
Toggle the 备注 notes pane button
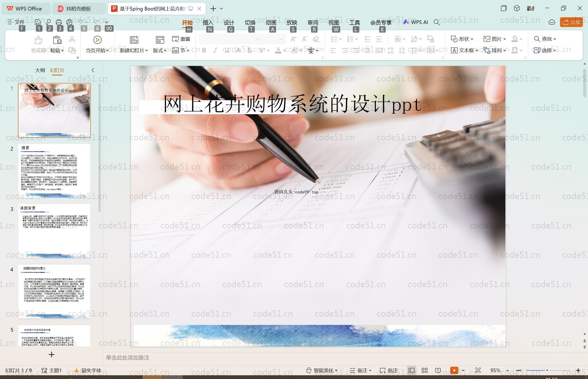point(360,370)
